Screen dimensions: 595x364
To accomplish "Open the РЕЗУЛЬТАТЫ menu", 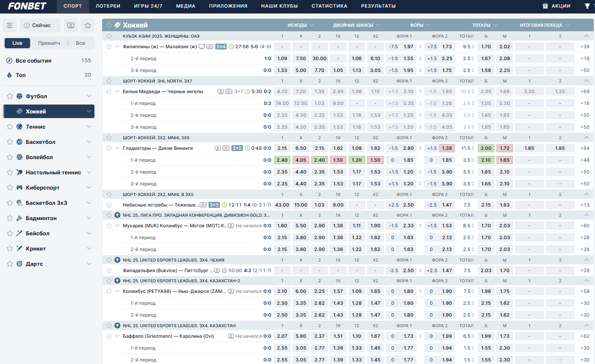I will (378, 6).
